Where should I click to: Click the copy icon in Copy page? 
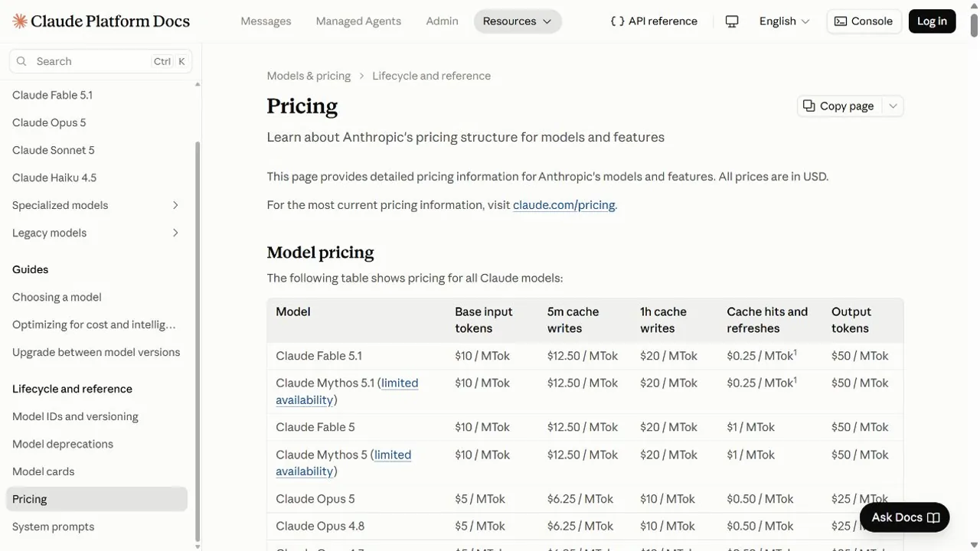808,106
